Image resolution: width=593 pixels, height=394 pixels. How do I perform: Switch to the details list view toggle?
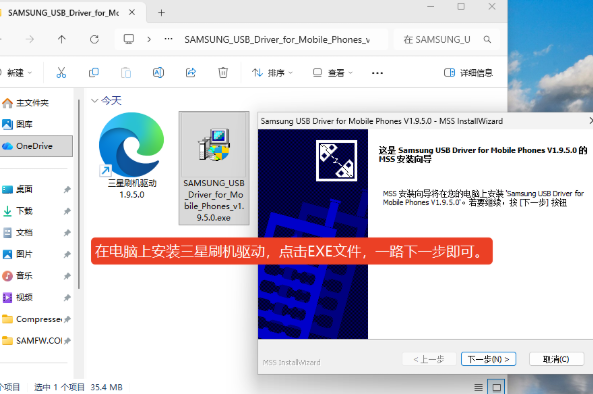(x=478, y=387)
